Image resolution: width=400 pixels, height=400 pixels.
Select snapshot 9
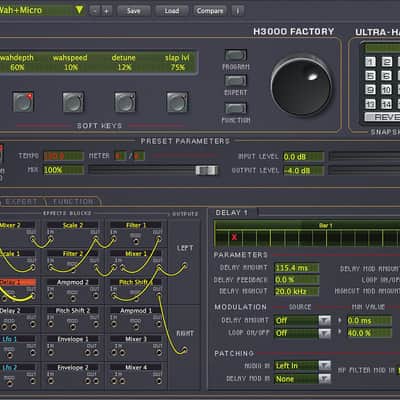tap(370, 90)
